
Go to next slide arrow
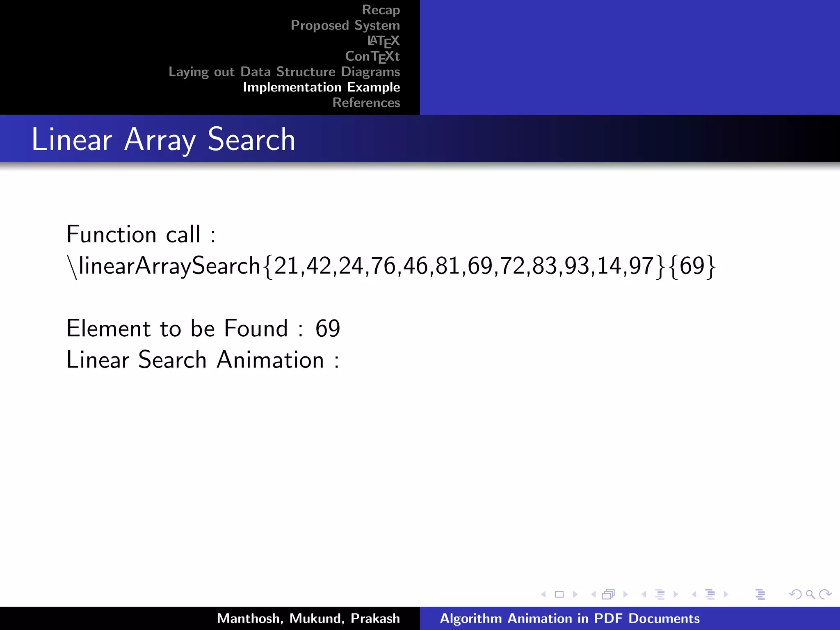(x=575, y=594)
